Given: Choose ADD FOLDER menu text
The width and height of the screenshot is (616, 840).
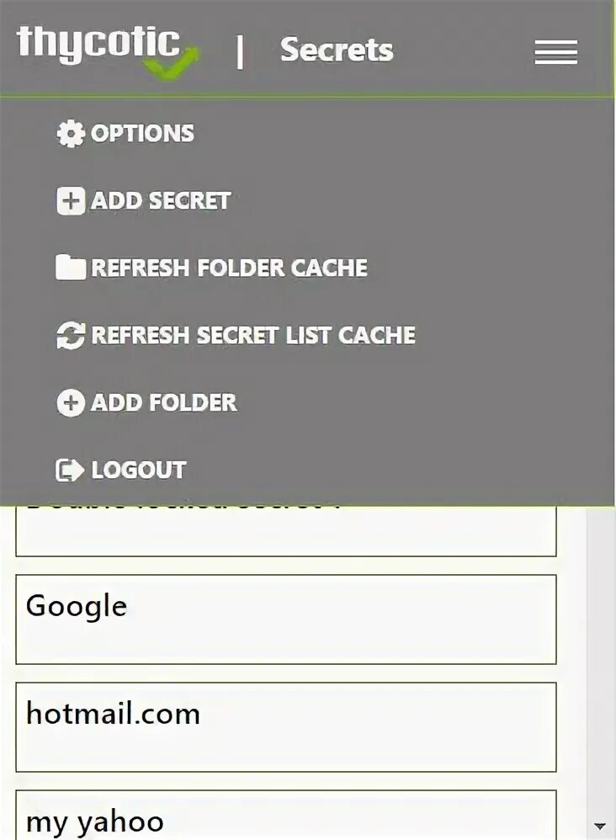Looking at the screenshot, I should pyautogui.click(x=164, y=402).
